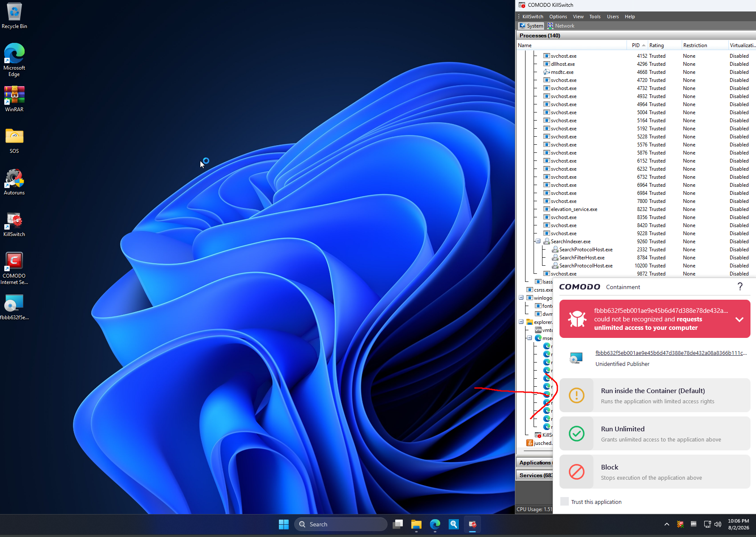Launch Microsoft Edge from the desktop shortcut
756x537 pixels.
14,60
